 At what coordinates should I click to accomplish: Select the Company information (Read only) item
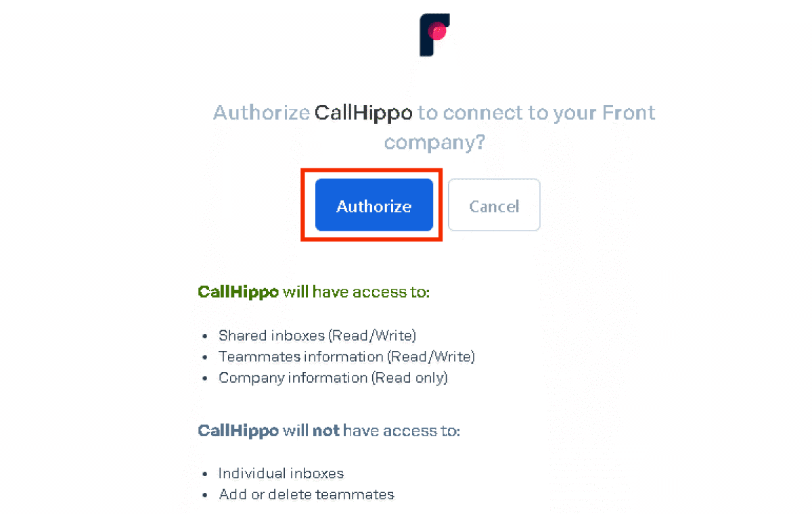point(334,378)
